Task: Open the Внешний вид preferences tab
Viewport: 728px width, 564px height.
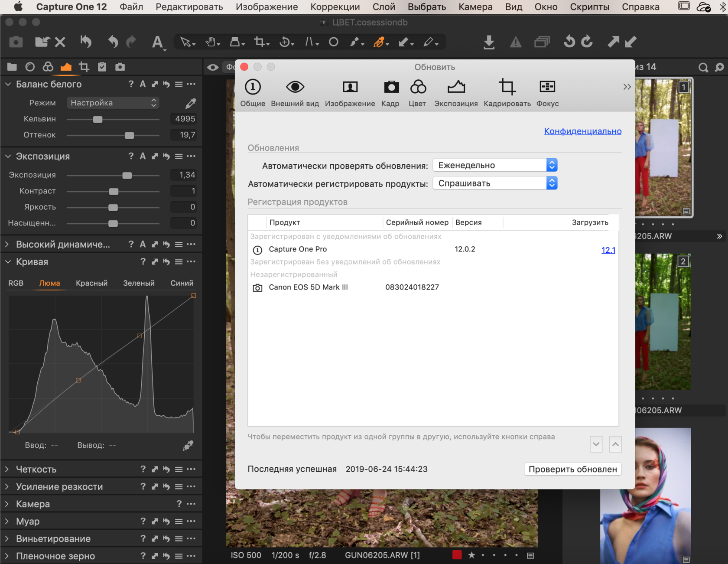Action: (295, 93)
